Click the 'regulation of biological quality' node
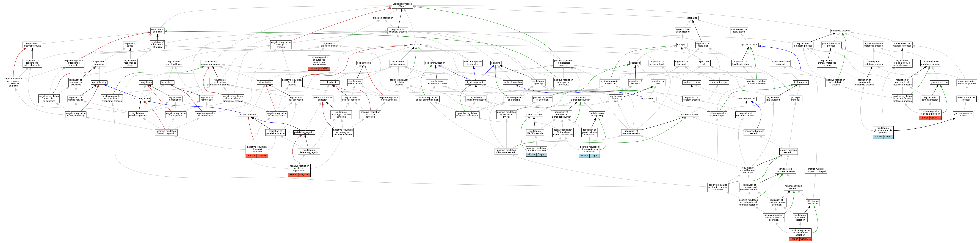The height and width of the screenshot is (243, 980). coord(329,45)
